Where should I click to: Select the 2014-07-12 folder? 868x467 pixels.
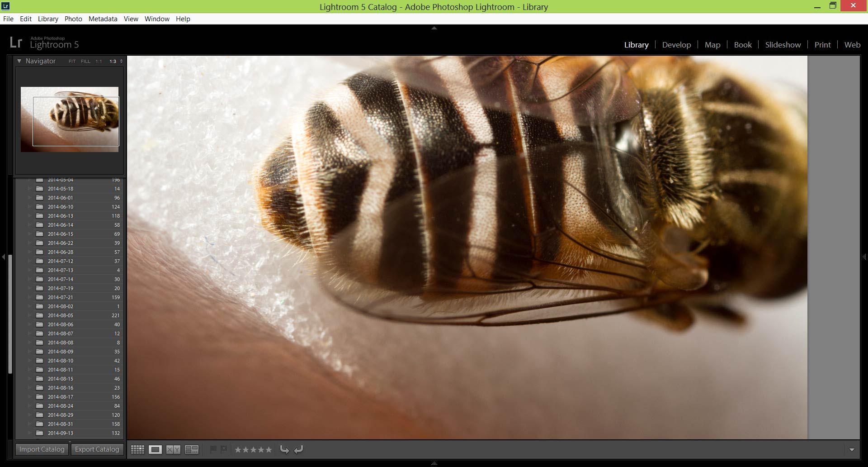coord(69,261)
